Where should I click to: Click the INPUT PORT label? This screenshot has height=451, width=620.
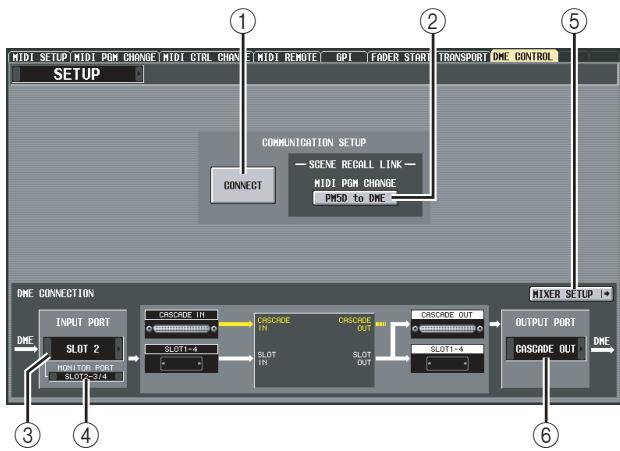(83, 322)
